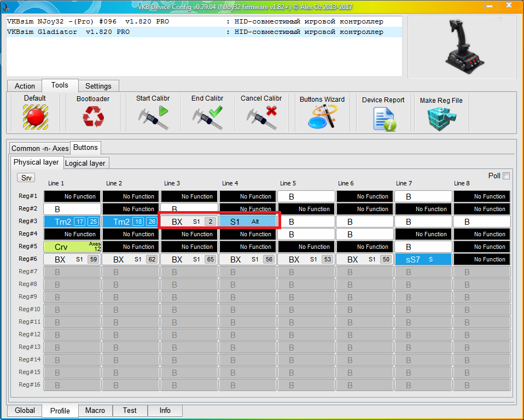Enable the Poll checkbox

[506, 176]
